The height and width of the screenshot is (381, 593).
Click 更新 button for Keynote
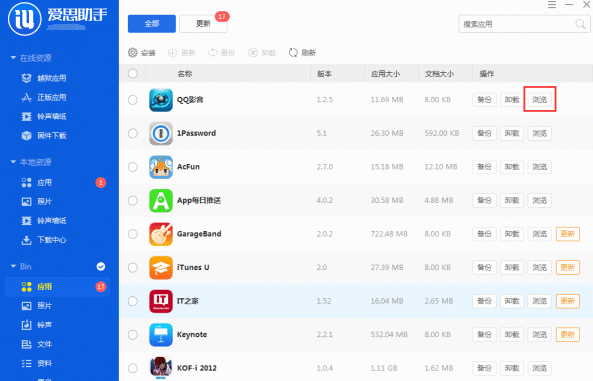point(568,334)
